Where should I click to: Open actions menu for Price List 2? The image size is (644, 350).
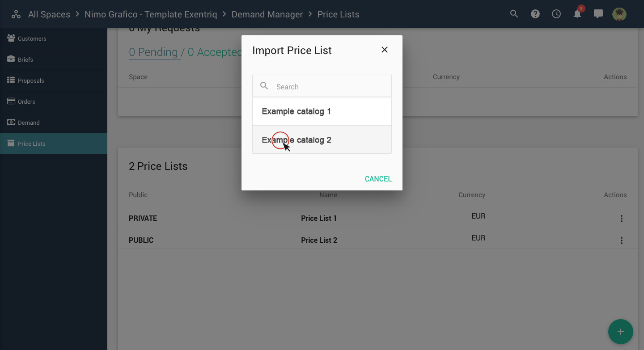click(x=622, y=240)
